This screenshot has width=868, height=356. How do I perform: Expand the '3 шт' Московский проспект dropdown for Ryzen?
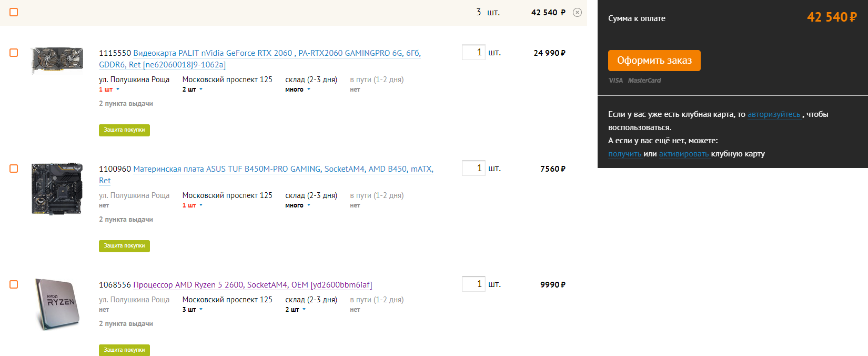click(x=193, y=310)
